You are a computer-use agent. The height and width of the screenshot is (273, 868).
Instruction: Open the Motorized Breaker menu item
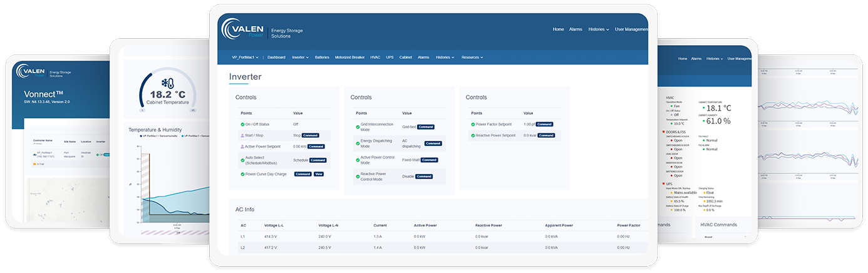[349, 57]
